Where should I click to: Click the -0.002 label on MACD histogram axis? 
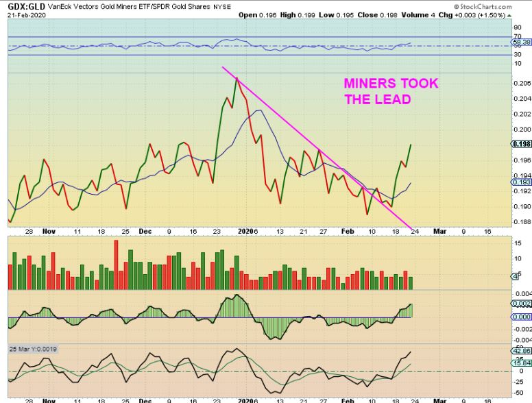tap(522, 329)
